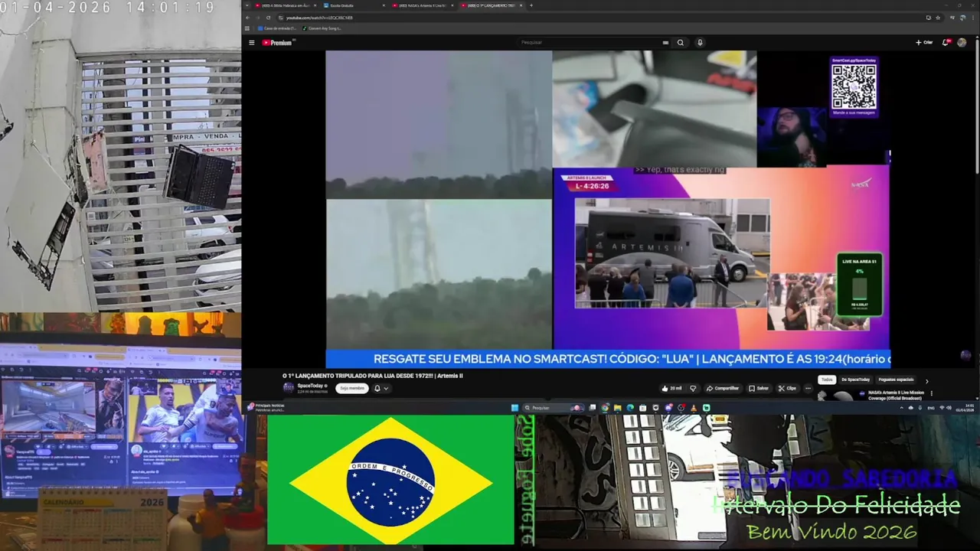Start voice search with microphone icon
Screen dimensions: 980x551
pyautogui.click(x=700, y=43)
